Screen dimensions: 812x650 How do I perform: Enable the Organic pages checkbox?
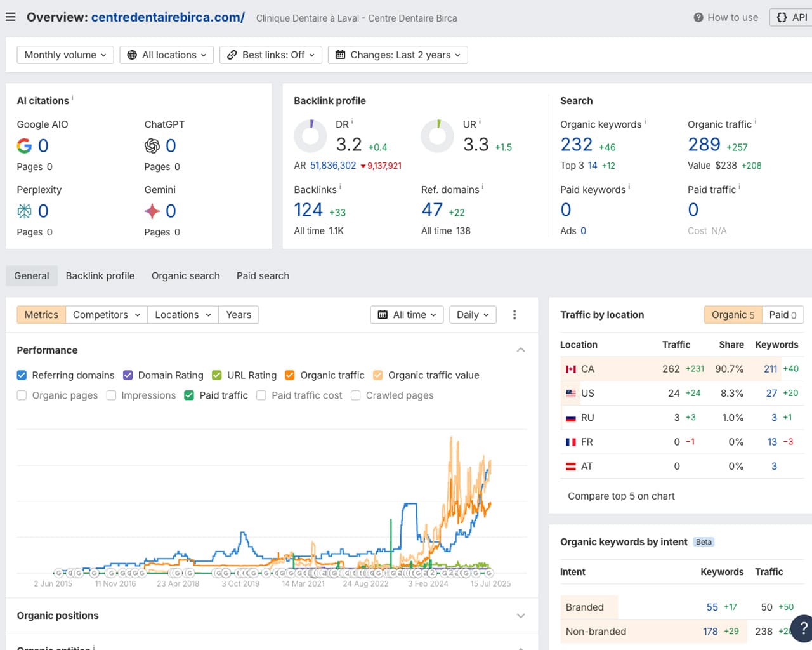coord(22,395)
